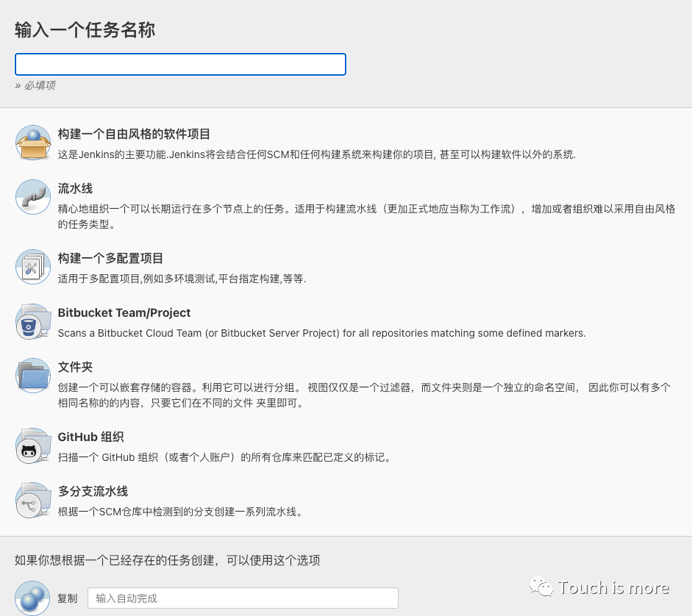Click the heading 输入一个任务名称
The width and height of the screenshot is (692, 616).
tap(85, 30)
